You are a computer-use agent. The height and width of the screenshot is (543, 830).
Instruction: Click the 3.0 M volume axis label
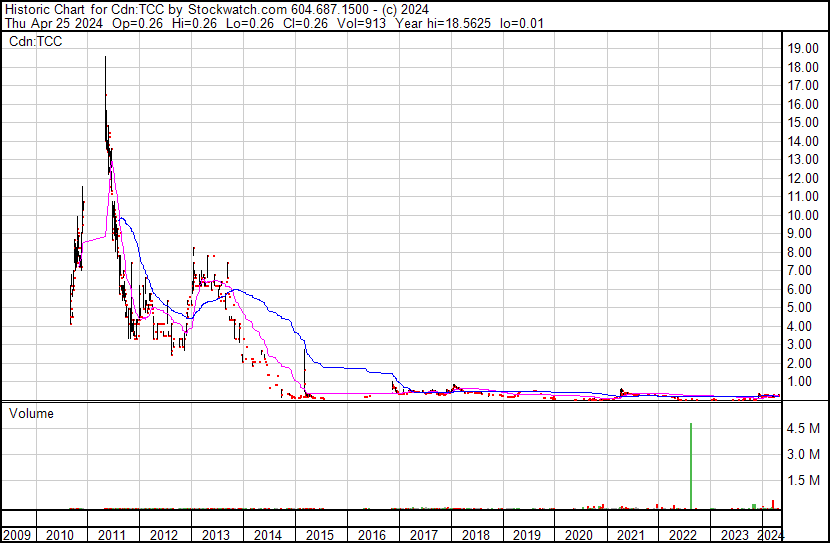point(803,454)
